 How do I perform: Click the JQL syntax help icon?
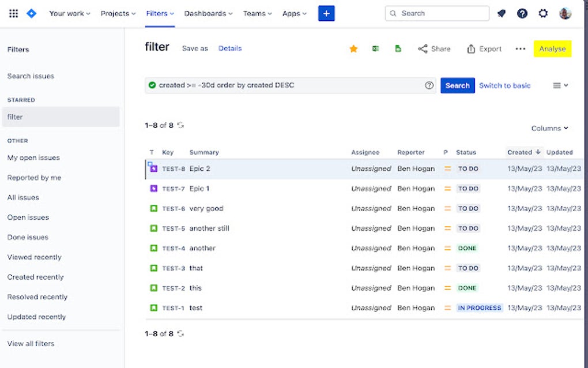point(429,85)
